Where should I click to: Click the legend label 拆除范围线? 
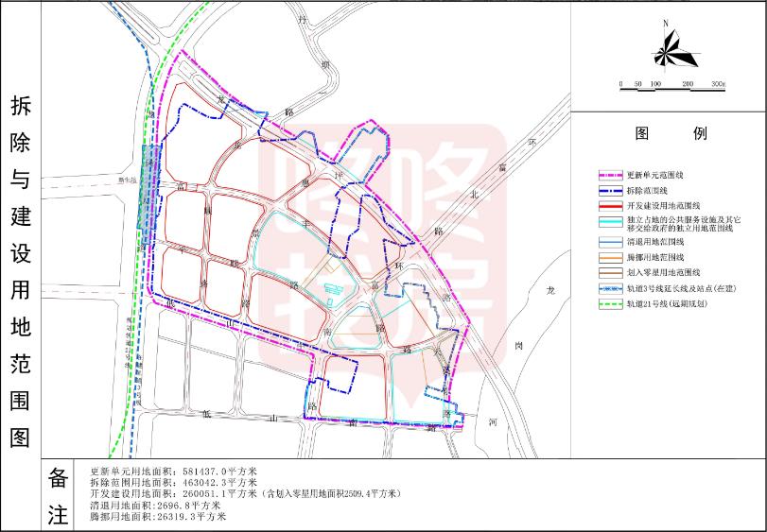647,191
